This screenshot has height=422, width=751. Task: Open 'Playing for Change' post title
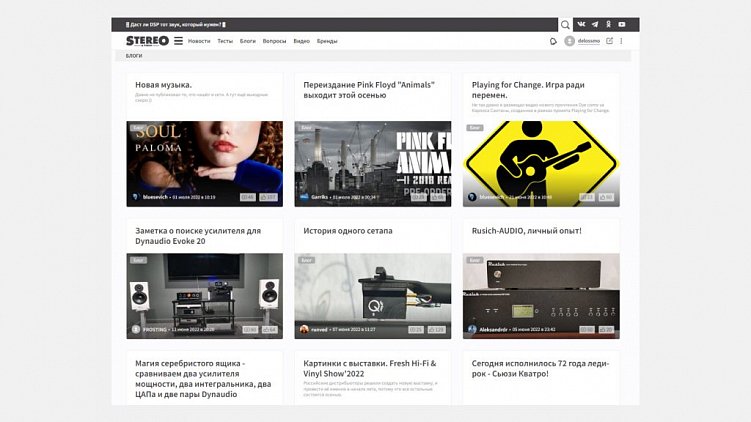click(528, 90)
